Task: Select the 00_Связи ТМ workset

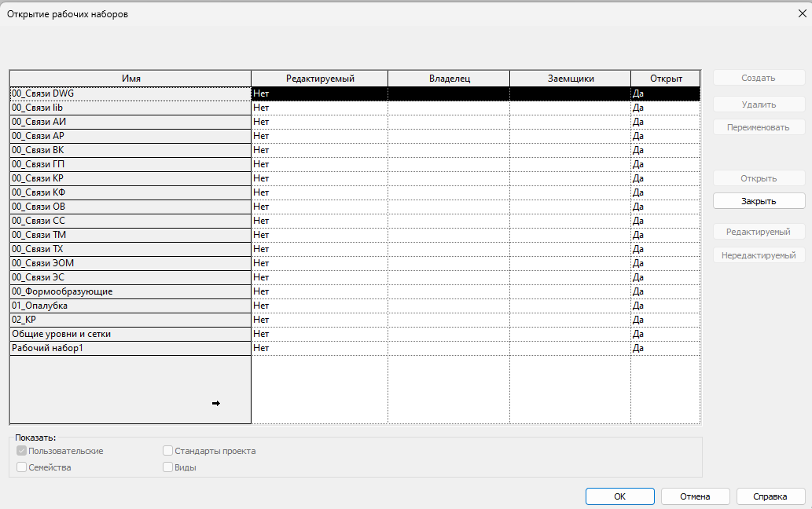Action: tap(130, 235)
